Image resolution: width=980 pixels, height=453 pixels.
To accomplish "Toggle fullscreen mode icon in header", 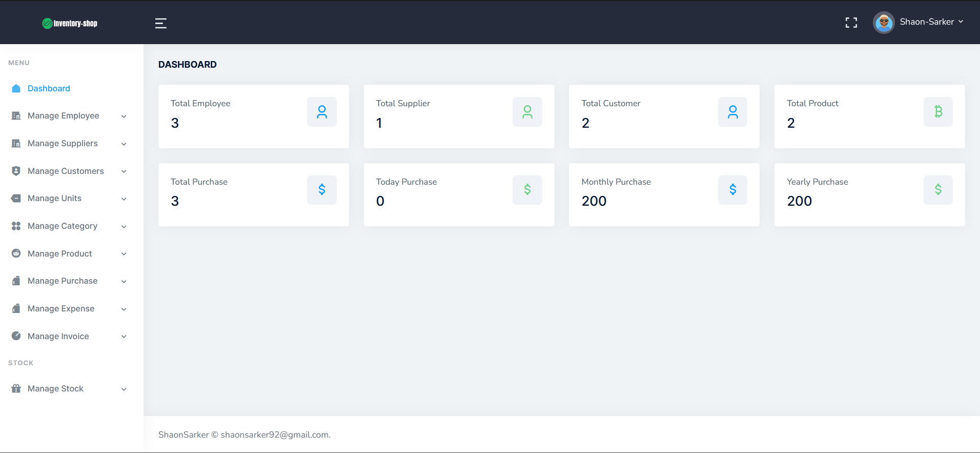I will pyautogui.click(x=851, y=23).
